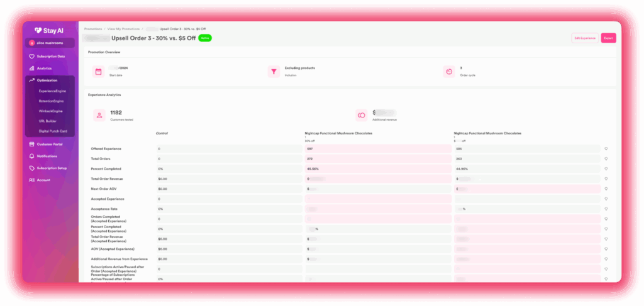Click the Edit Experience button
The height and width of the screenshot is (306, 644).
click(585, 38)
